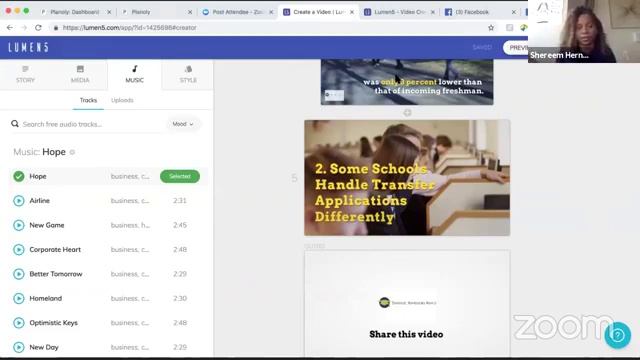Click the green Selected button for Hope

[180, 176]
